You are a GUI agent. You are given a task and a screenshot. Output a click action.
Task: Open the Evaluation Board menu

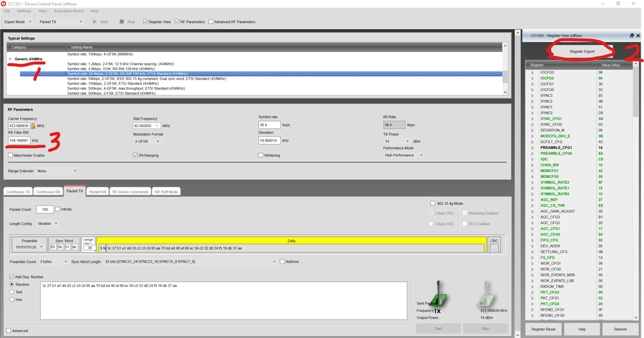[69, 11]
